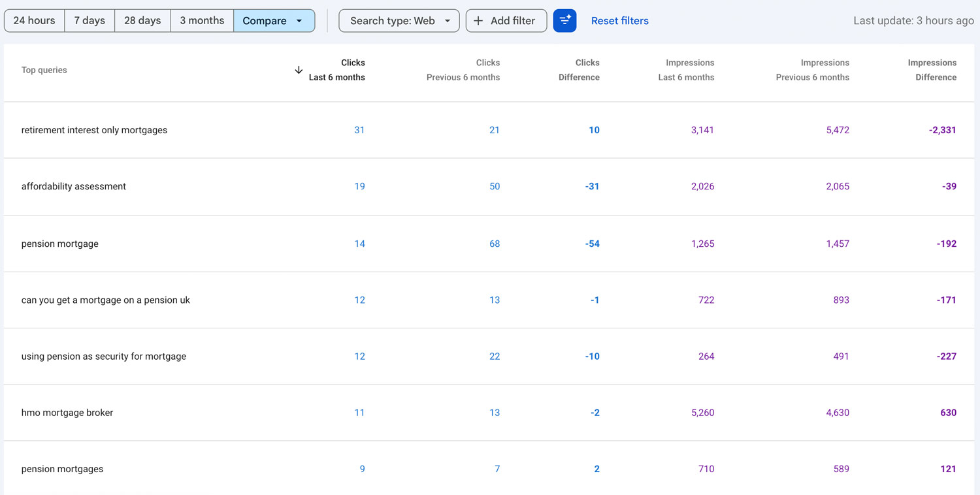Select the 28 days date range

tap(142, 21)
